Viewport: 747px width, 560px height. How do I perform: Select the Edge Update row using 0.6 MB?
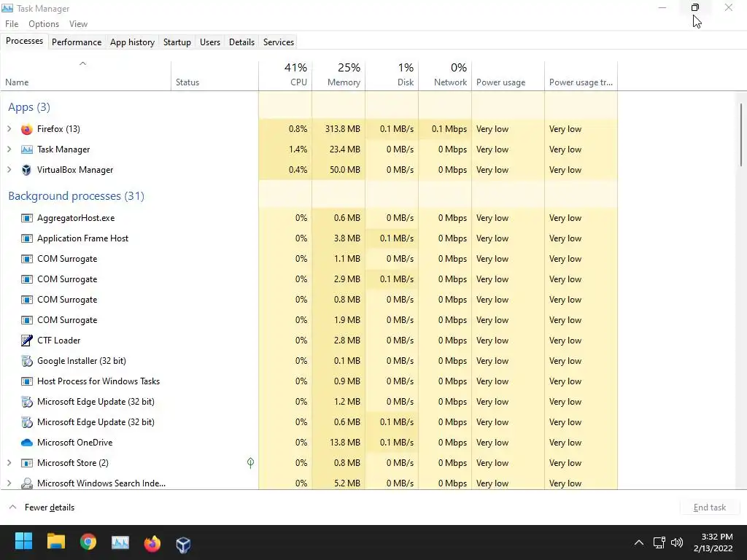click(309, 422)
